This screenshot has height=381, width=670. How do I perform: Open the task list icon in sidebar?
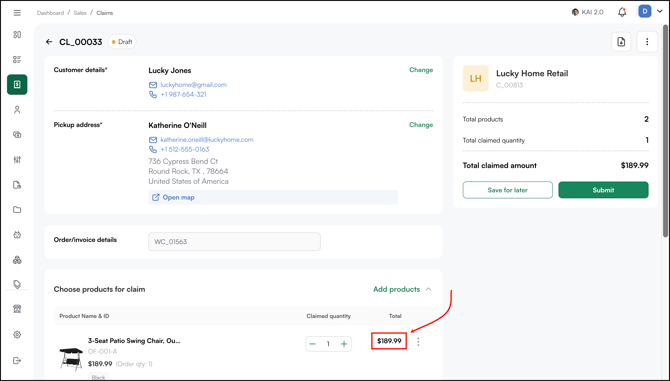coord(17,59)
